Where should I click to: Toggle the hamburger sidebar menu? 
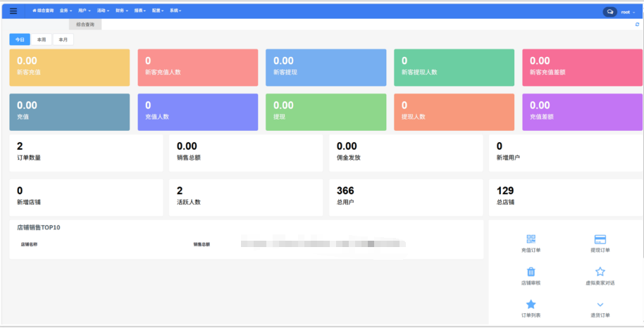tap(13, 11)
